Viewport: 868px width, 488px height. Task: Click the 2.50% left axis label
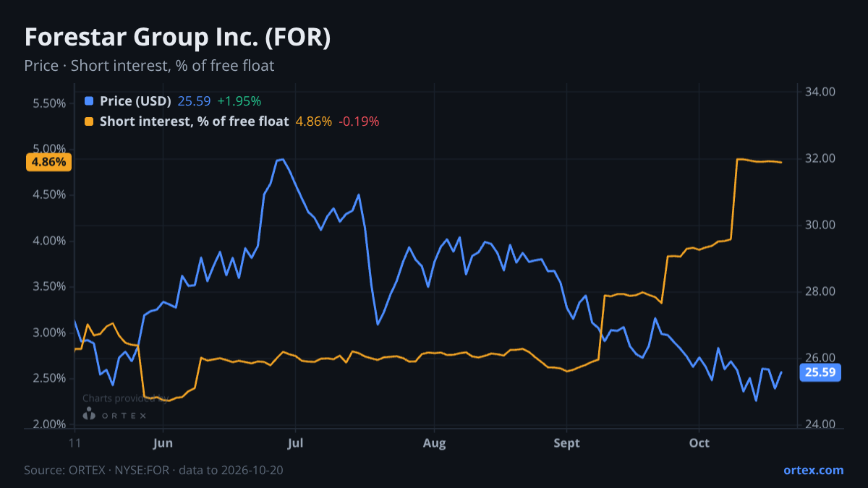[50, 379]
